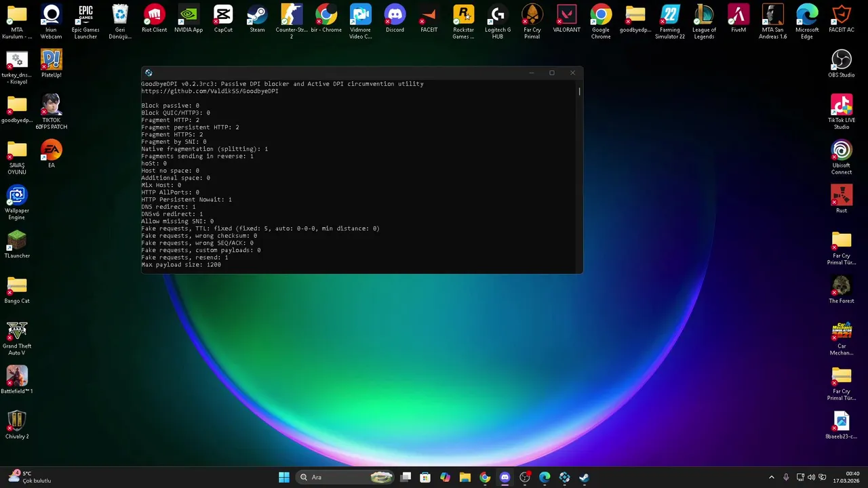The width and height of the screenshot is (868, 488).
Task: Click the GoodbyeDPI console scrollbar
Action: (579, 91)
